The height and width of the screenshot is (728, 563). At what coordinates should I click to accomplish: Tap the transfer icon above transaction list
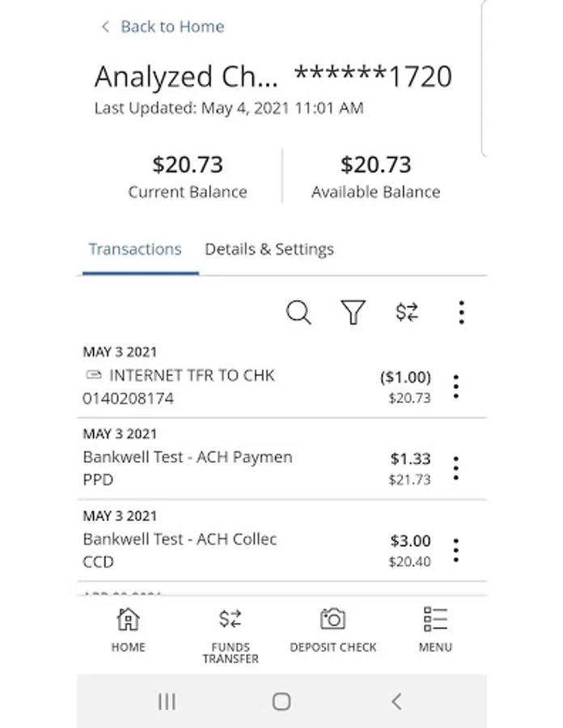click(407, 312)
